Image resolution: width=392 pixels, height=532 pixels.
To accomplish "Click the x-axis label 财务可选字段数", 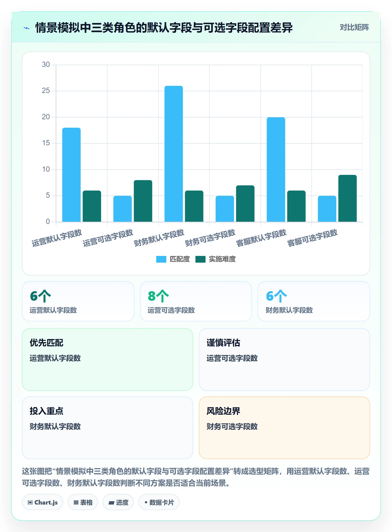I will click(x=210, y=238).
